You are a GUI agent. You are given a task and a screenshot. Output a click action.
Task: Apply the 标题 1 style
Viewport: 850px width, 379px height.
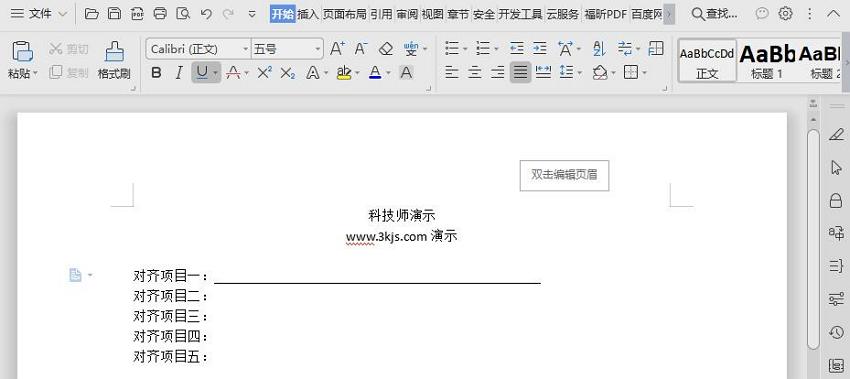point(767,61)
